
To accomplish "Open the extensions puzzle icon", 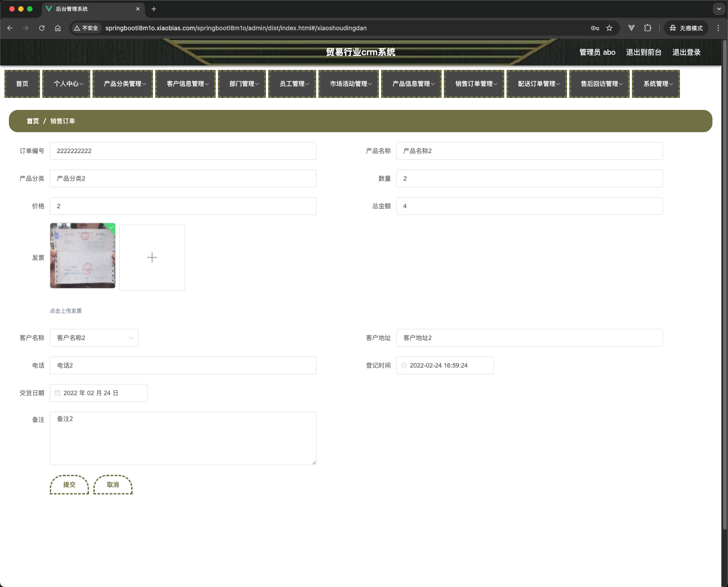I will (x=648, y=28).
